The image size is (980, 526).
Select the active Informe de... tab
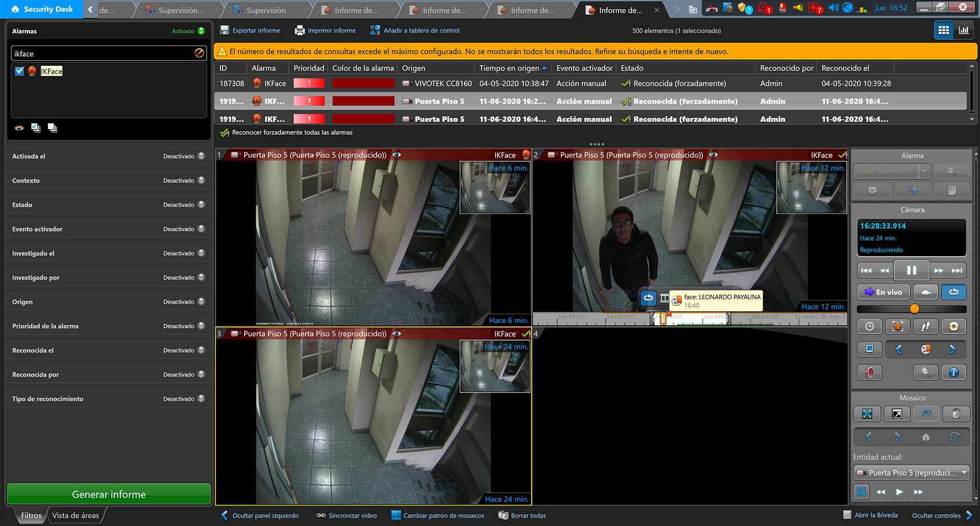click(620, 10)
